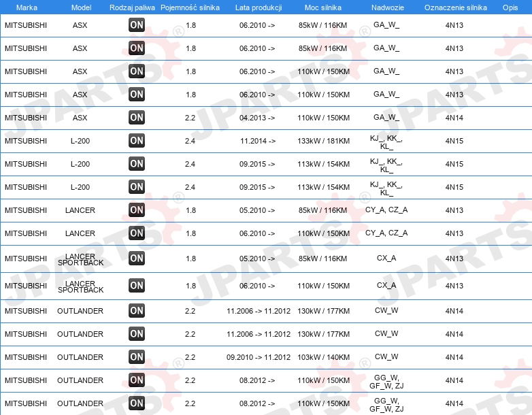Click 4N13 engine code in LANCER SPORTBACK 110kW row
This screenshot has width=532, height=415.
coord(454,286)
